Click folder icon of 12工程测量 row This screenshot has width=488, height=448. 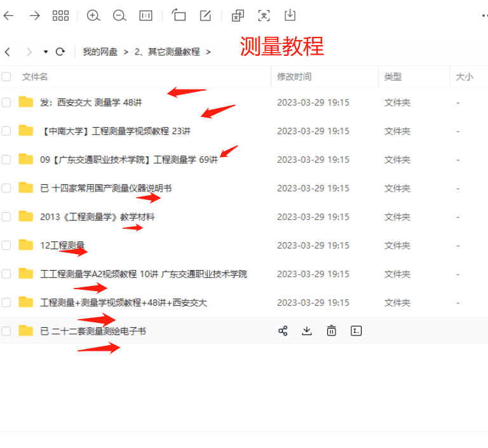click(26, 245)
